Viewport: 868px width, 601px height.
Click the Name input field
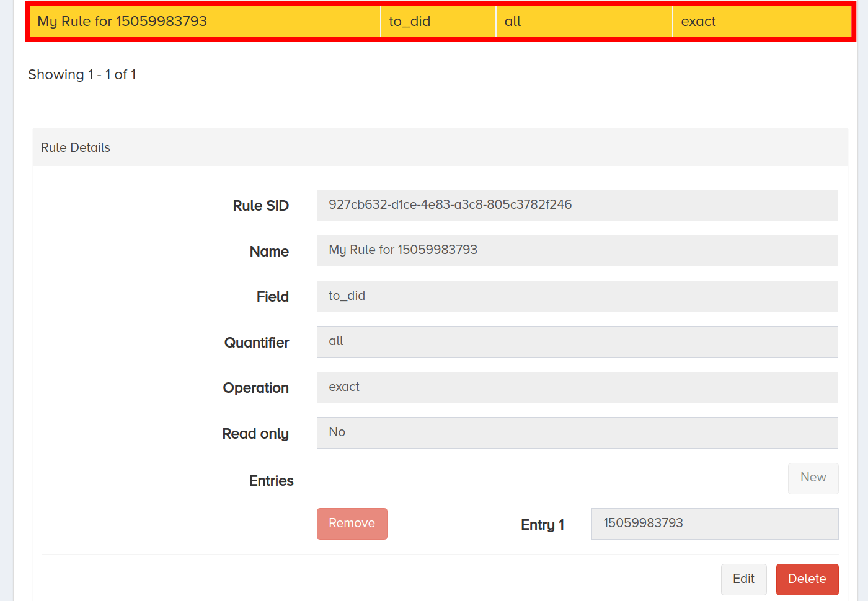pyautogui.click(x=577, y=250)
